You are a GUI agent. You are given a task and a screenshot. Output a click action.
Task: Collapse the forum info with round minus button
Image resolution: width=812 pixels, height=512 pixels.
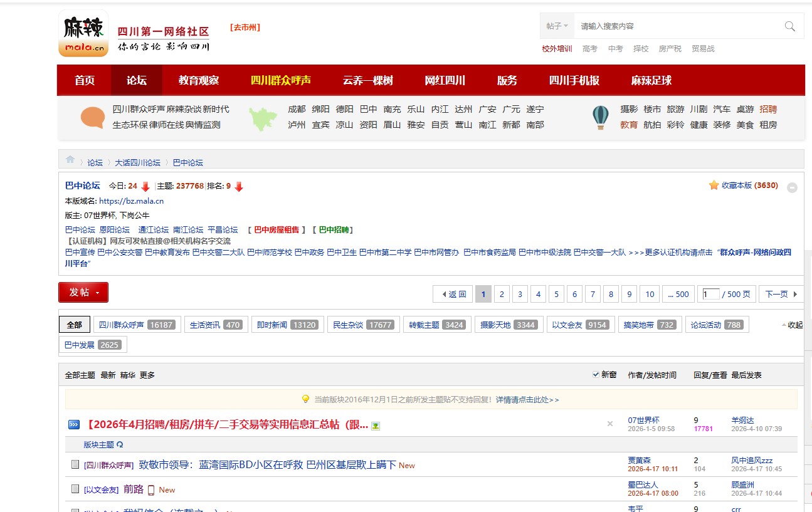pyautogui.click(x=792, y=187)
